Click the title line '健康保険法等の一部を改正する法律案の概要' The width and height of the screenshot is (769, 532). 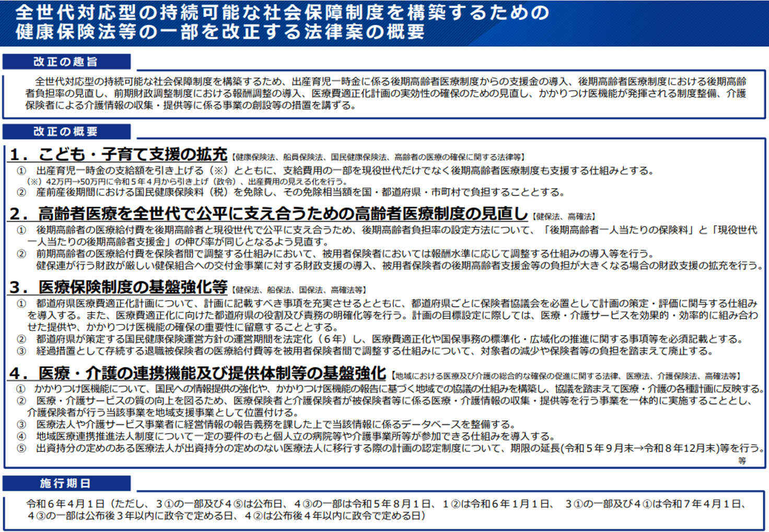click(x=220, y=32)
